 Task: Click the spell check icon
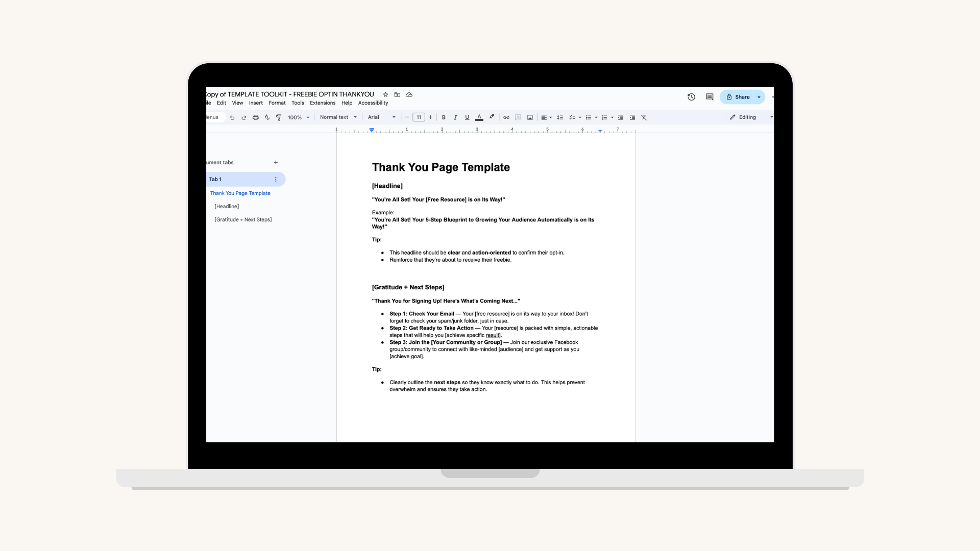click(x=267, y=117)
